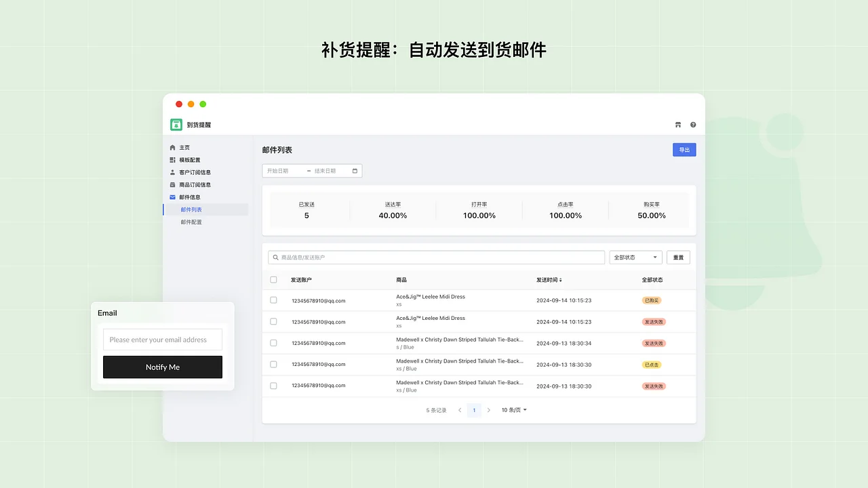Click the search magnifier icon
The width and height of the screenshot is (868, 488).
pos(276,258)
